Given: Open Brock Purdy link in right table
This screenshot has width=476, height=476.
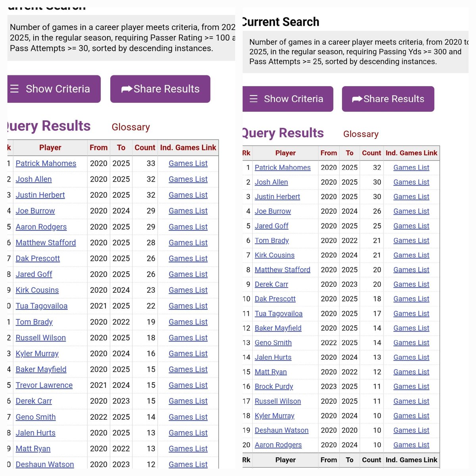Looking at the screenshot, I should (274, 387).
